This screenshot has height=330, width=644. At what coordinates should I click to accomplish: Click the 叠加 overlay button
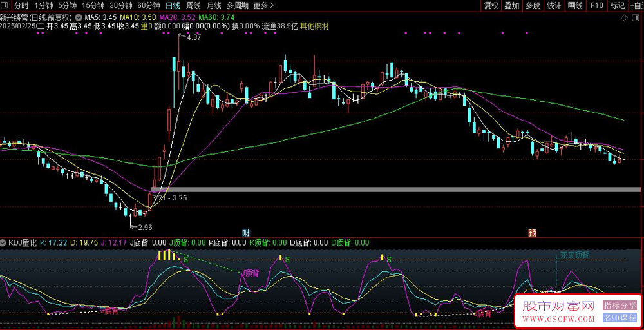512,6
